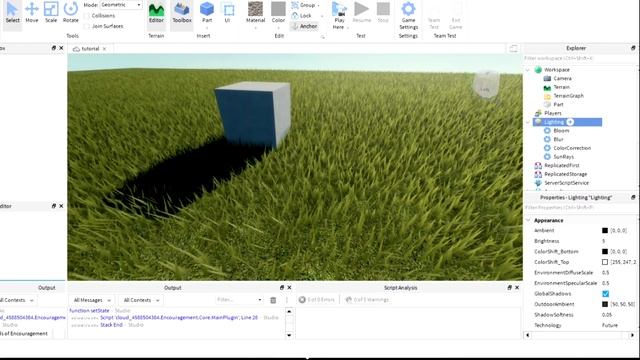Click the Errors filter button
640x360 pixels.
(316, 300)
